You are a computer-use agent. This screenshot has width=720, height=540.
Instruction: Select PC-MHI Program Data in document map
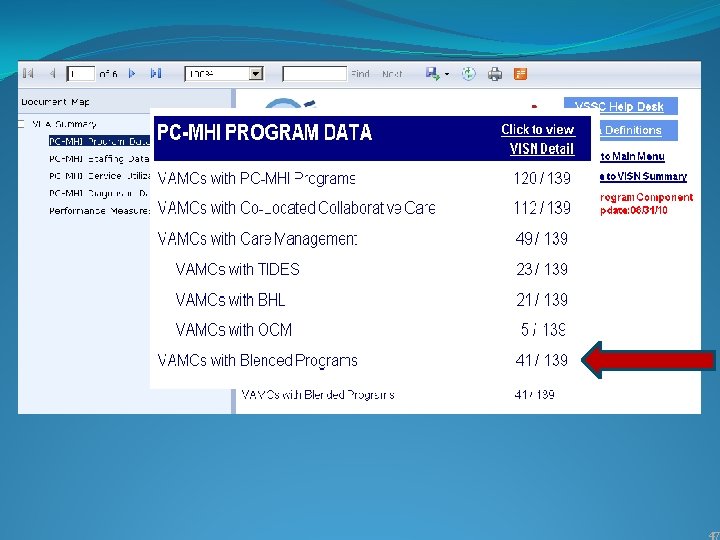(99, 141)
